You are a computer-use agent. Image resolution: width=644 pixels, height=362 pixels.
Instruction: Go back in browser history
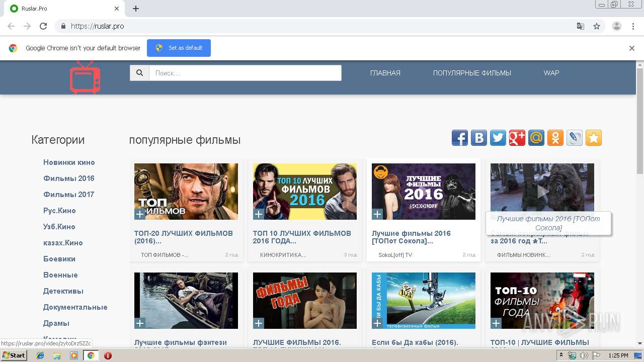tap(11, 26)
